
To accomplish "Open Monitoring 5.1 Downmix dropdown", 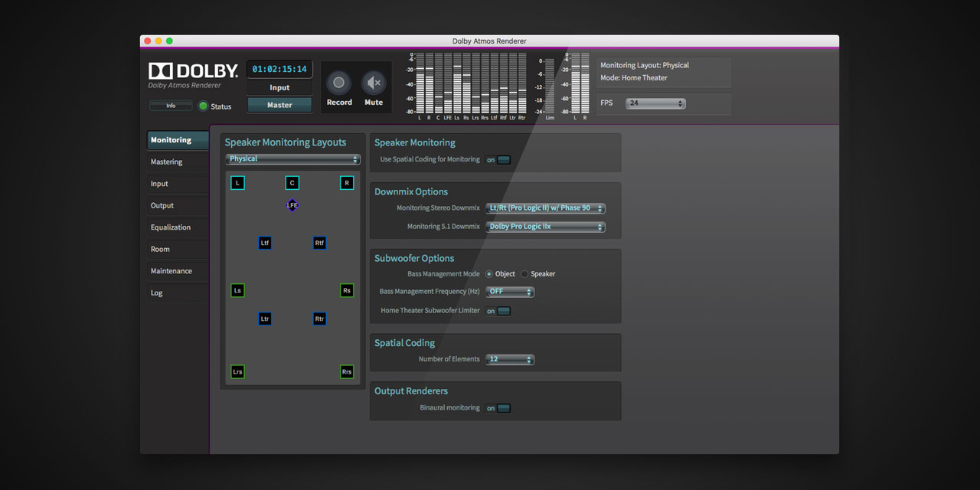I will click(x=545, y=227).
